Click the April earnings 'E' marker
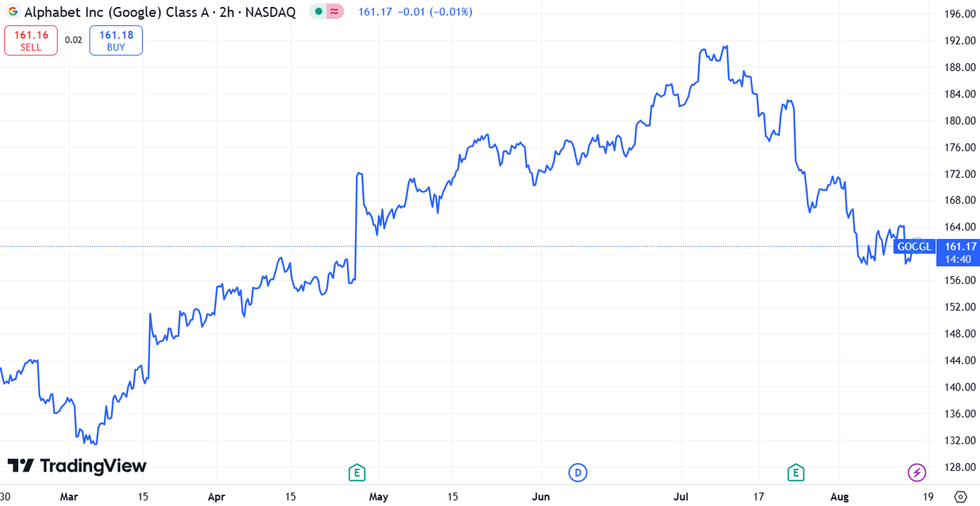 tap(356, 472)
